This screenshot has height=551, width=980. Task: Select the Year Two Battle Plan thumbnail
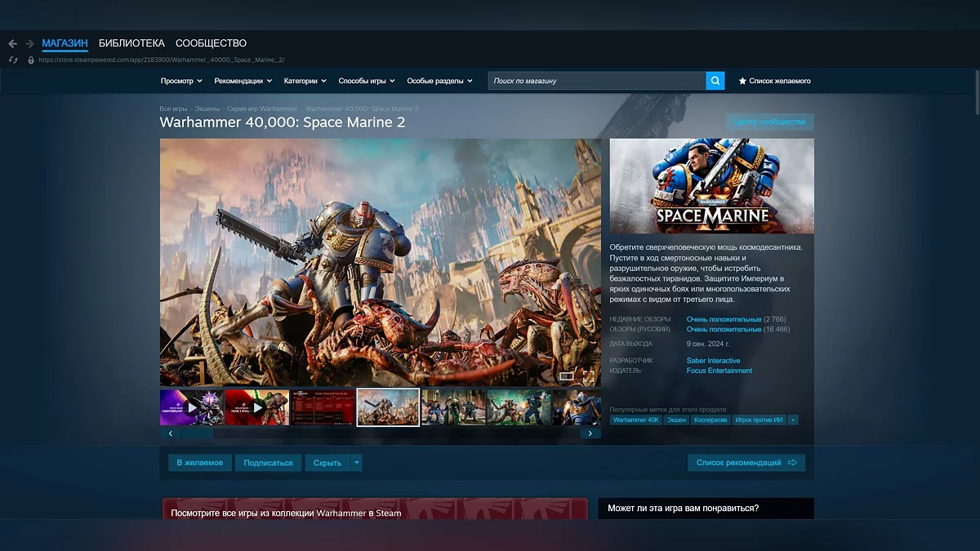coord(323,407)
